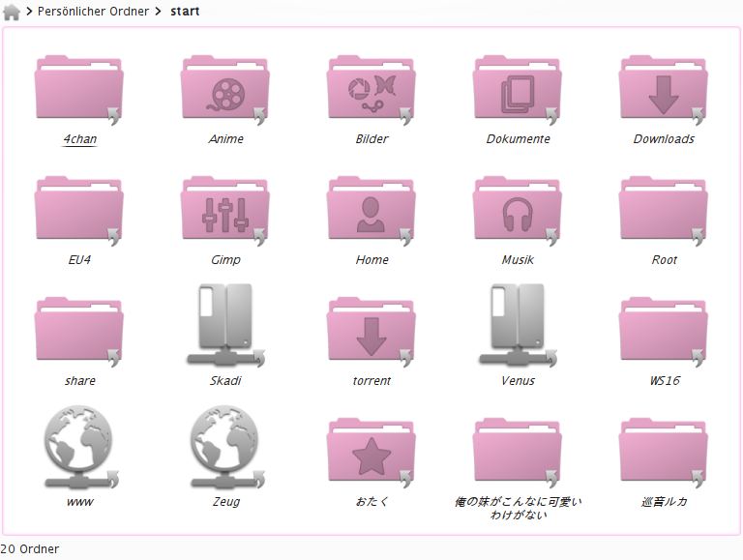
Task: Click the Downloads name label
Action: pos(664,139)
